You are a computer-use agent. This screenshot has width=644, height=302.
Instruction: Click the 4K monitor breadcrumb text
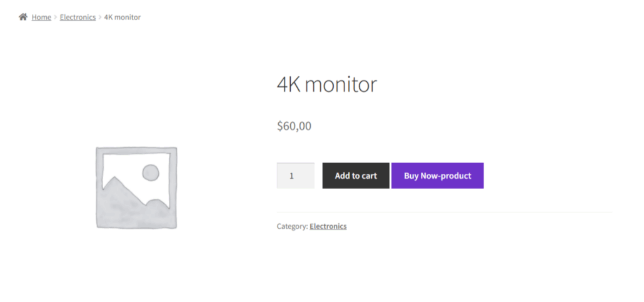click(122, 17)
